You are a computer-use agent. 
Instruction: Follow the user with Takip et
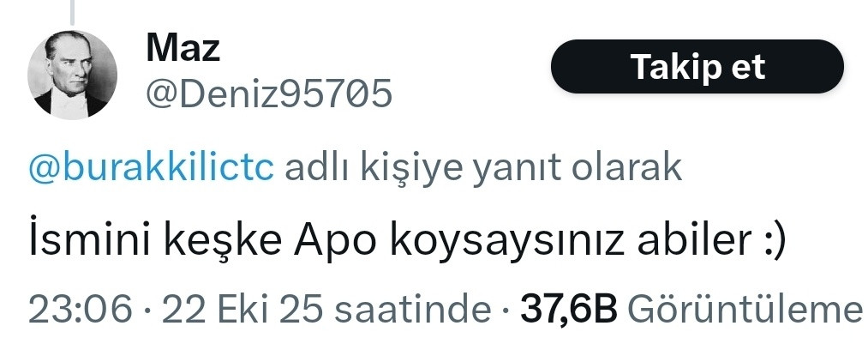pyautogui.click(x=697, y=66)
